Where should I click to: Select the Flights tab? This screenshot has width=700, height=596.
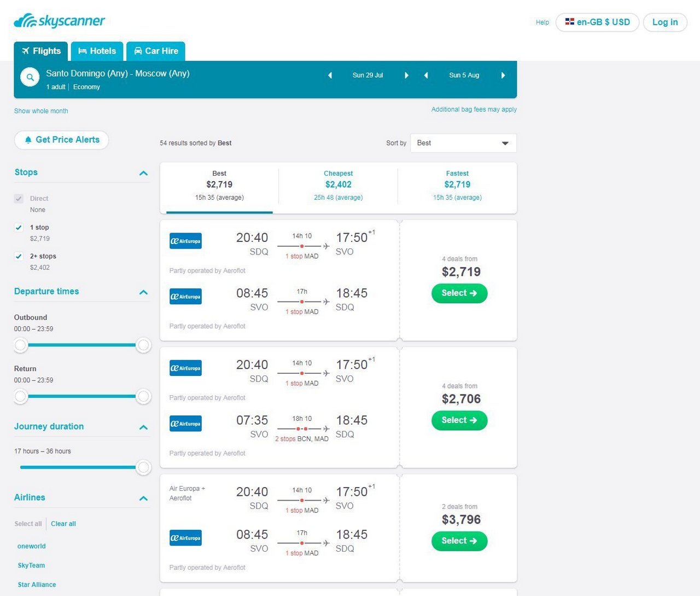pyautogui.click(x=41, y=51)
